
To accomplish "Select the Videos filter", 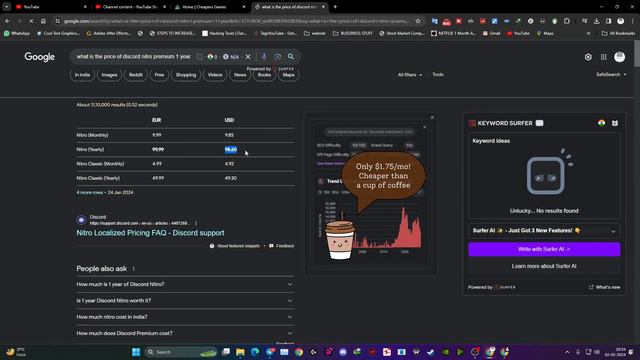I will pyautogui.click(x=215, y=75).
